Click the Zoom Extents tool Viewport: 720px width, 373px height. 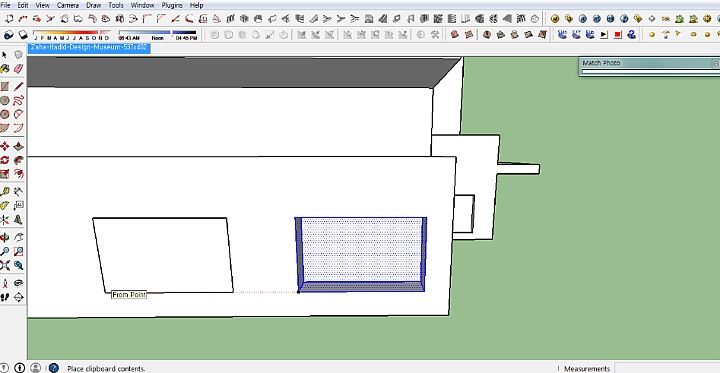(x=5, y=265)
